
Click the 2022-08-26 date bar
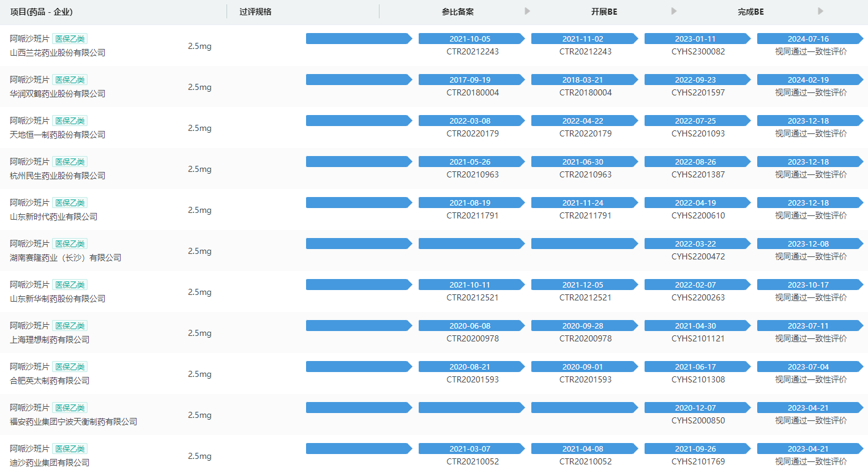click(698, 162)
